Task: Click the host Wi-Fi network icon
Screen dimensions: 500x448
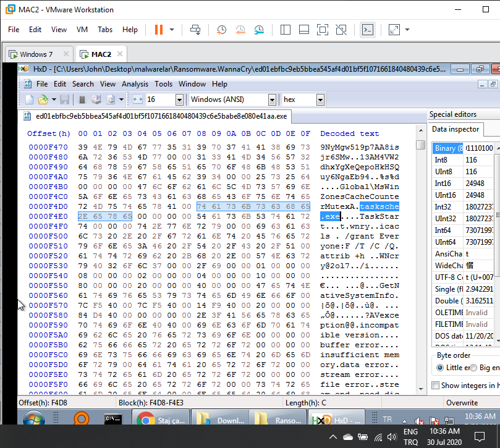Action: 378,437
